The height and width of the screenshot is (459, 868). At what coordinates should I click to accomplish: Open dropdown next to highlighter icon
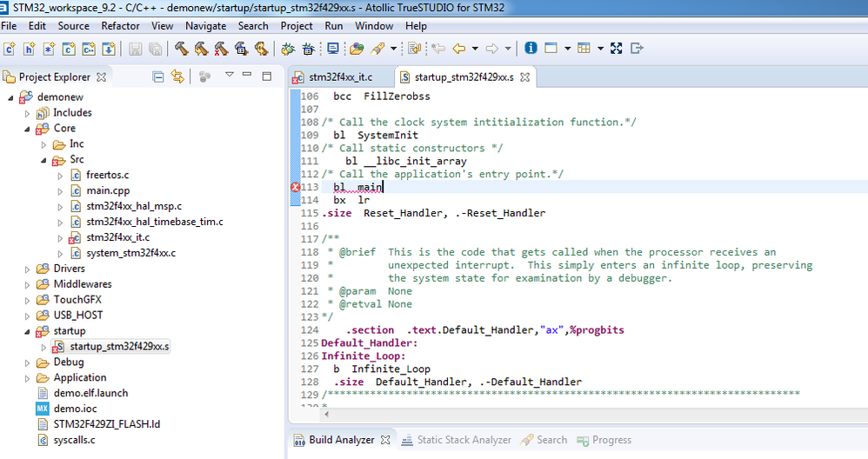(394, 49)
